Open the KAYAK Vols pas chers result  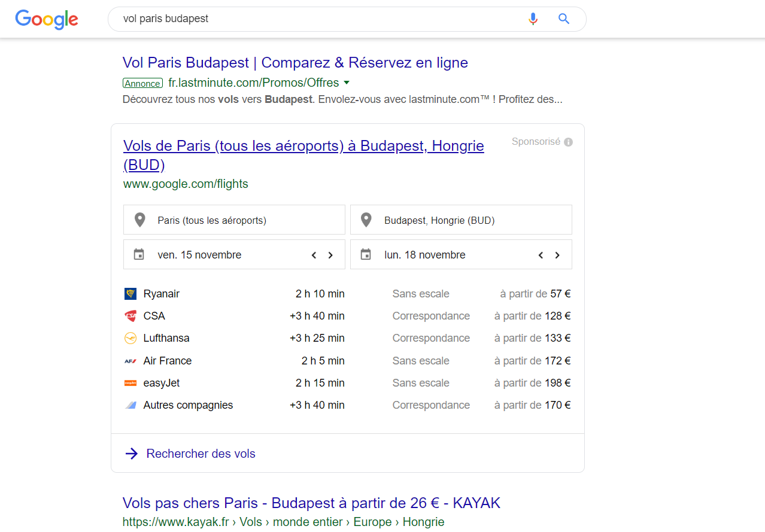point(311,503)
